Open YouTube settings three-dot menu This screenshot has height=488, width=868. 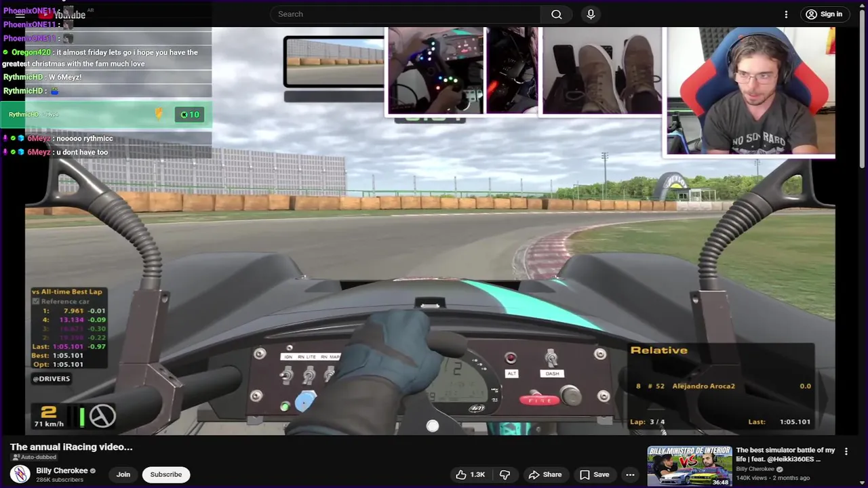coord(786,14)
